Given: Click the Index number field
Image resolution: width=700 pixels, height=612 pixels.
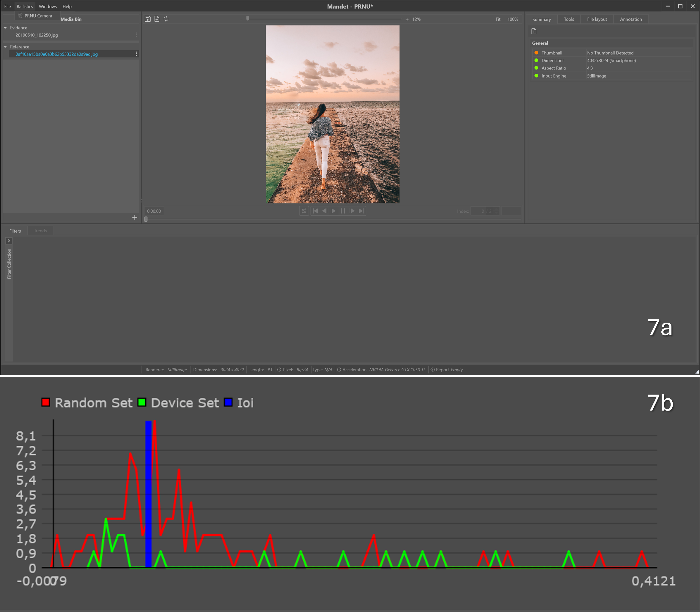Looking at the screenshot, I should (x=482, y=211).
